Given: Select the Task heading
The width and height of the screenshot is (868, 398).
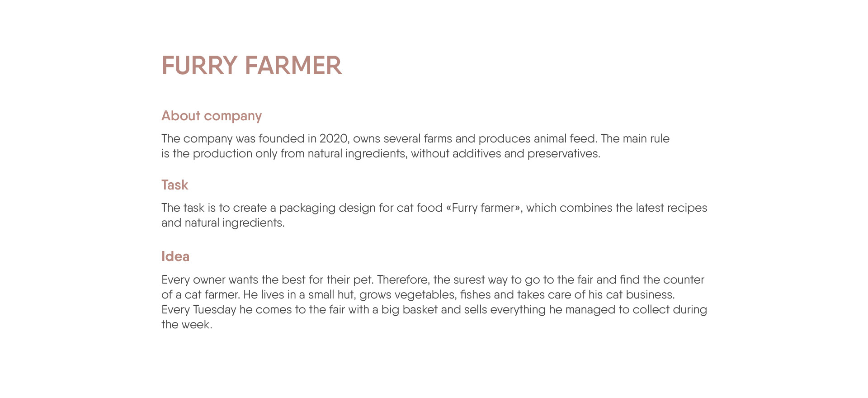Looking at the screenshot, I should pyautogui.click(x=175, y=185).
